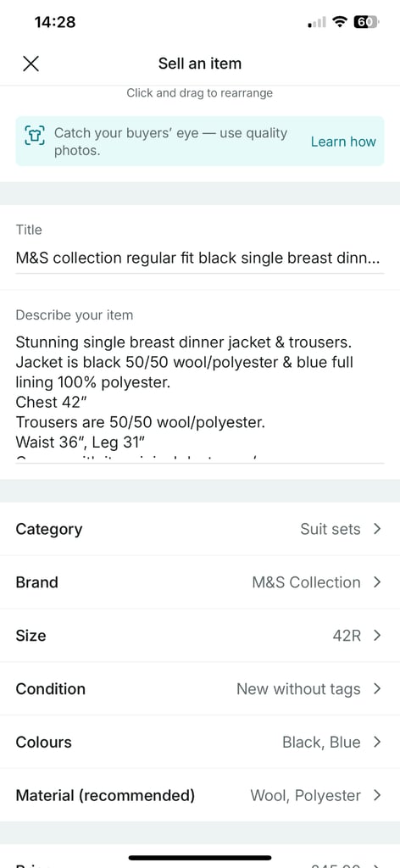
Task: Expand New without tags chevron
Action: 377,689
